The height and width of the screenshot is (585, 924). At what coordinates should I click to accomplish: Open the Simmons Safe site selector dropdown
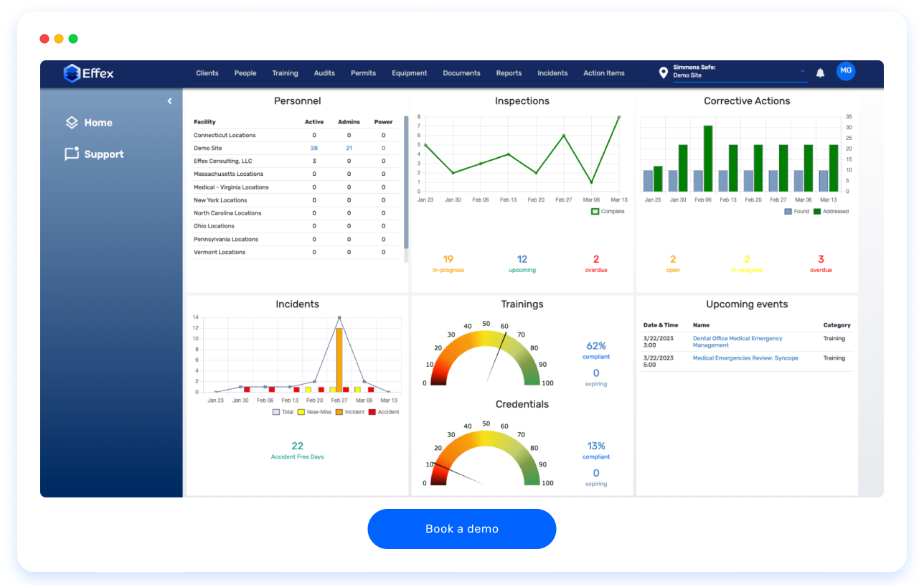802,72
